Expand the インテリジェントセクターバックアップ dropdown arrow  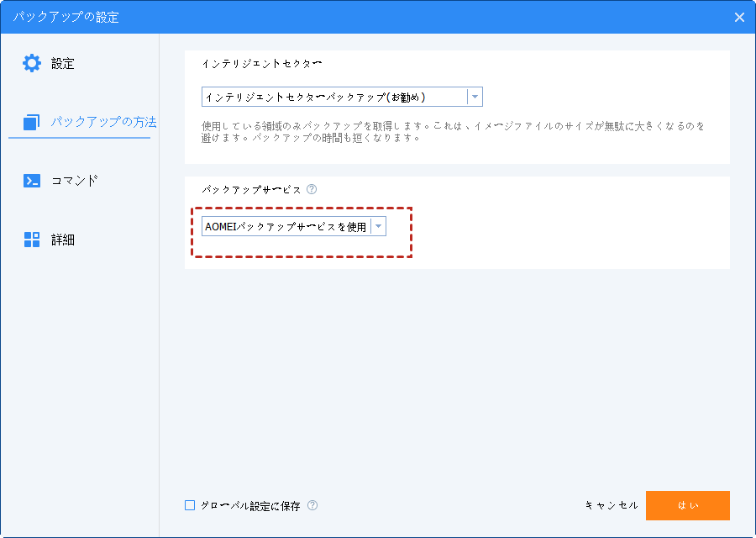point(475,98)
